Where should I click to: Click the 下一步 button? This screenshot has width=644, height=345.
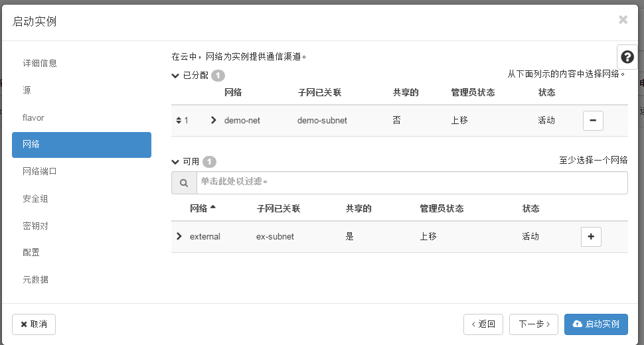(x=534, y=324)
